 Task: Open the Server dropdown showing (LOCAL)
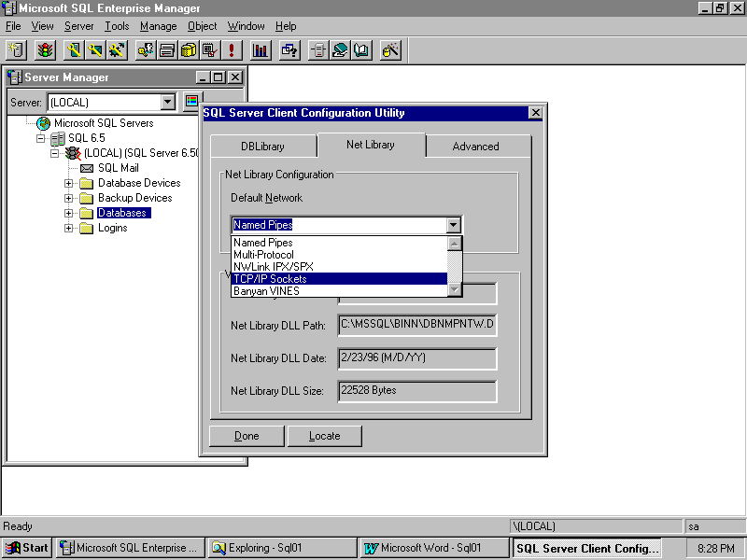(168, 102)
